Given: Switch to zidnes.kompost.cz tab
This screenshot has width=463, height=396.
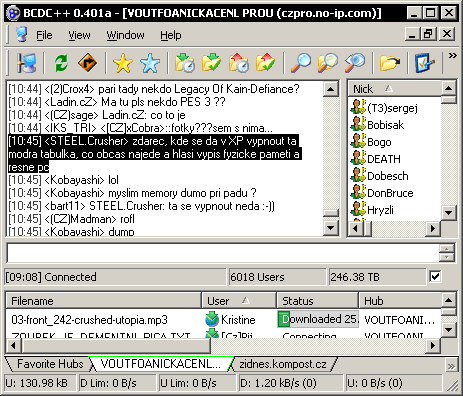Looking at the screenshot, I should tap(283, 364).
